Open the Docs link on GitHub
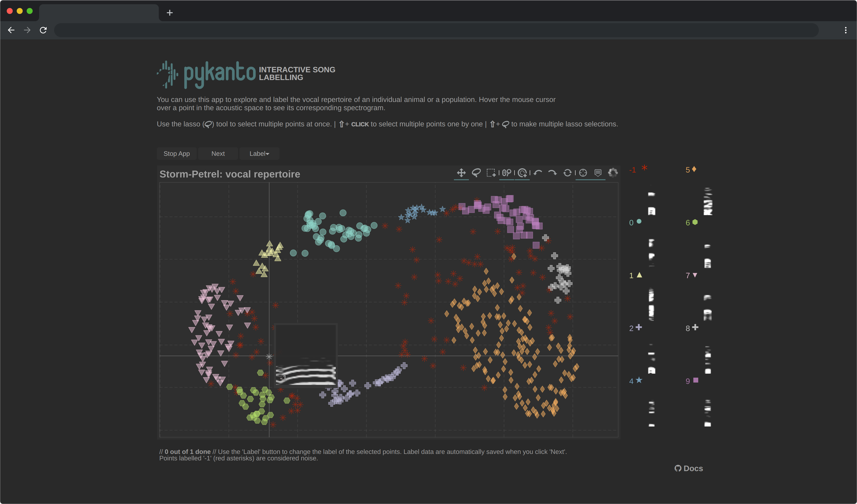This screenshot has height=504, width=857. (x=688, y=469)
